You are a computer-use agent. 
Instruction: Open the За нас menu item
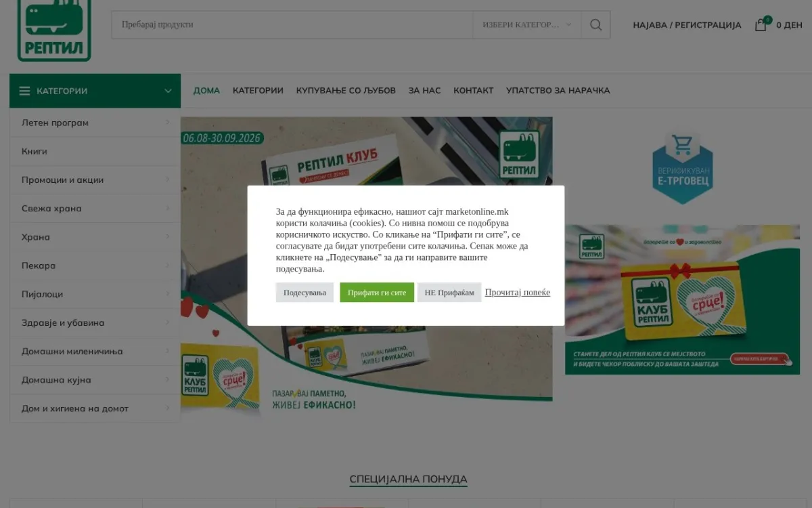pos(424,91)
